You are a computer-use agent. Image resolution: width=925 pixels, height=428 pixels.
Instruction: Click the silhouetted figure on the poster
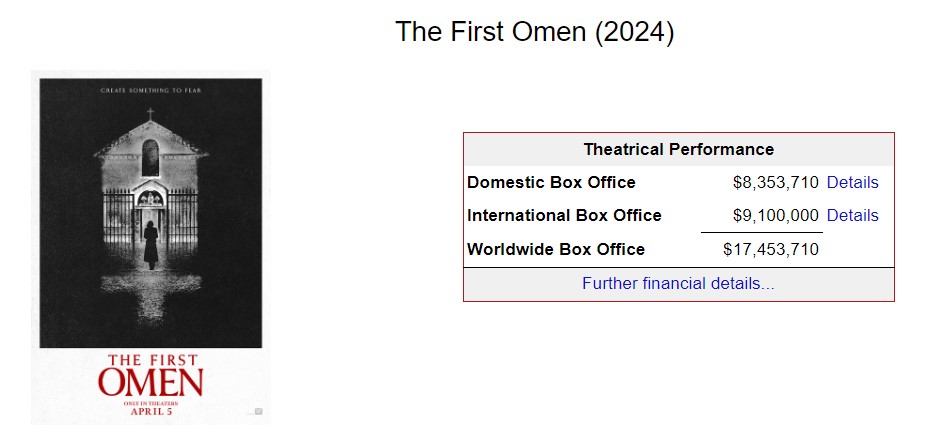tap(151, 246)
